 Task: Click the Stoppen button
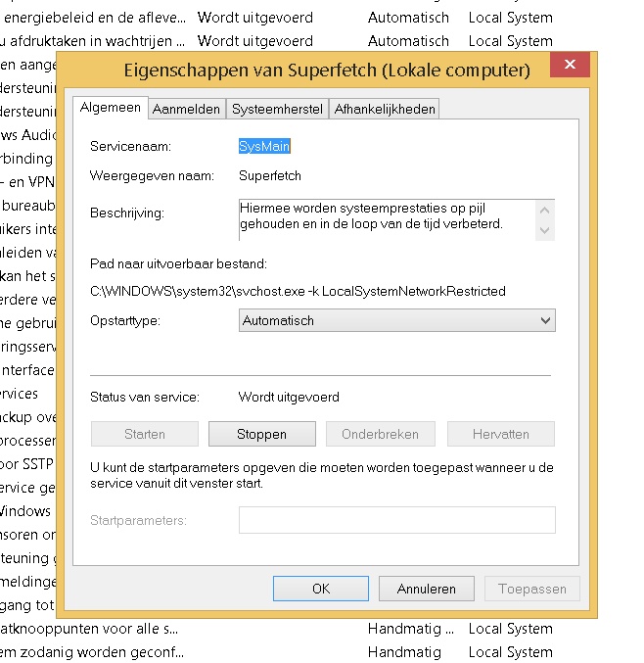pos(262,434)
